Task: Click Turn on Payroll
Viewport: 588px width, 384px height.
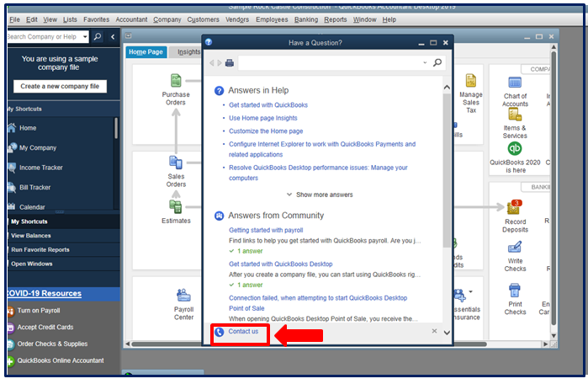Action: (38, 311)
